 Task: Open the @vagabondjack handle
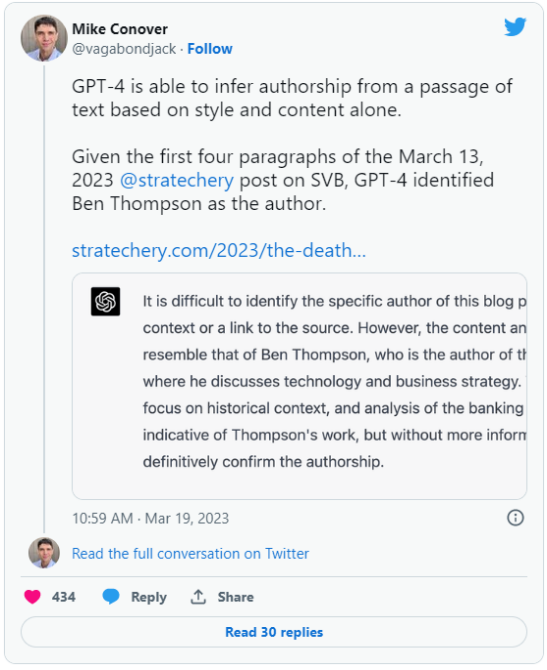click(x=124, y=49)
